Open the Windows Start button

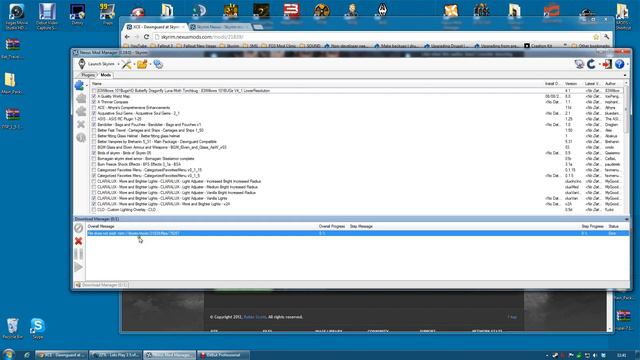8,354
